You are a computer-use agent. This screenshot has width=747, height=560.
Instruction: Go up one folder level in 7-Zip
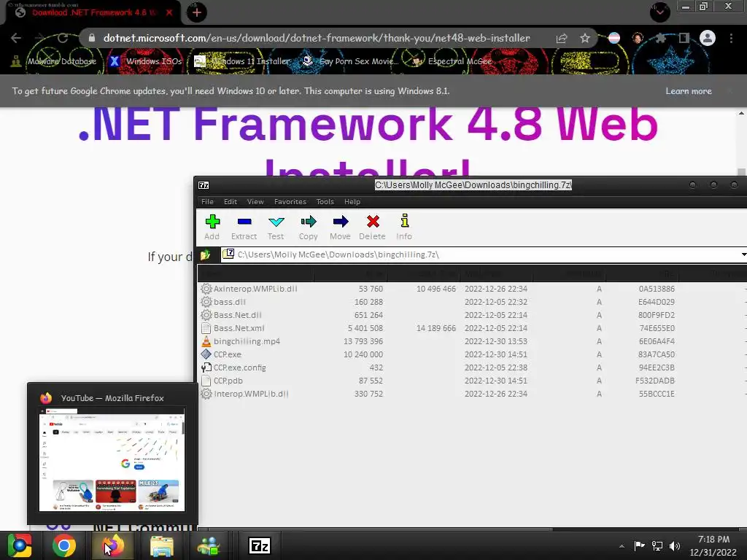[205, 254]
